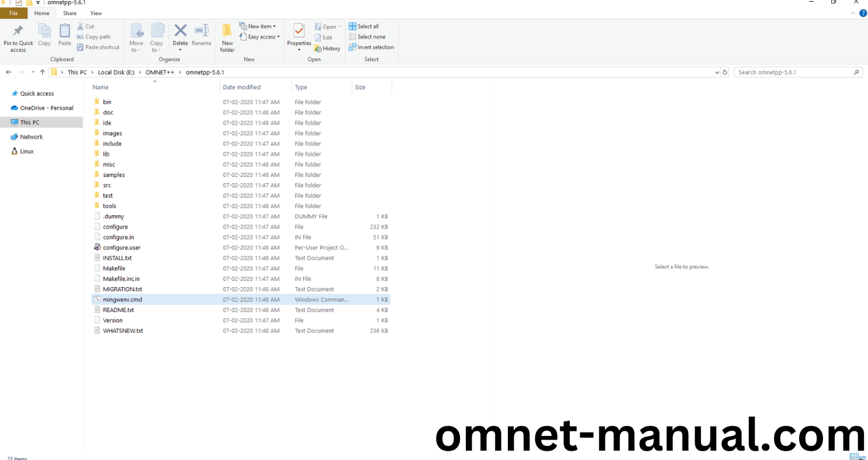
Task: Select the configure.in file
Action: click(x=118, y=238)
